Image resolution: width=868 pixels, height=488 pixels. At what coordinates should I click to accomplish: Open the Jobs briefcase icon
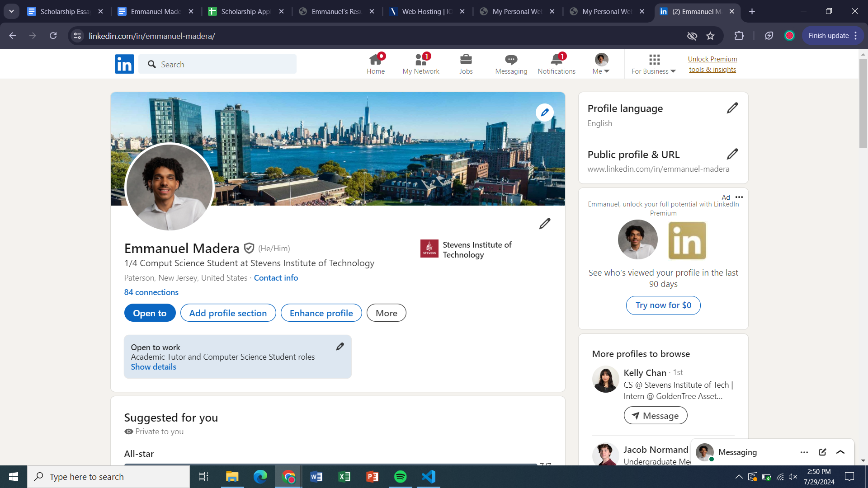pyautogui.click(x=466, y=64)
